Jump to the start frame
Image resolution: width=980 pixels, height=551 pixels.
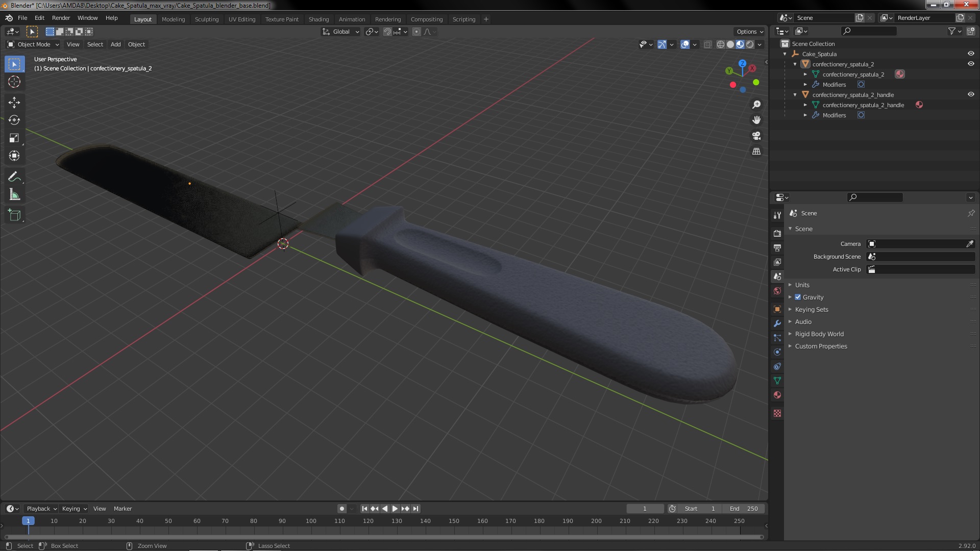[x=364, y=509]
